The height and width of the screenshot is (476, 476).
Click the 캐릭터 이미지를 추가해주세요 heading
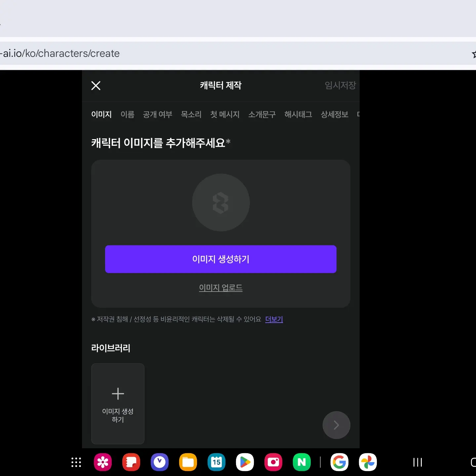pos(161,143)
